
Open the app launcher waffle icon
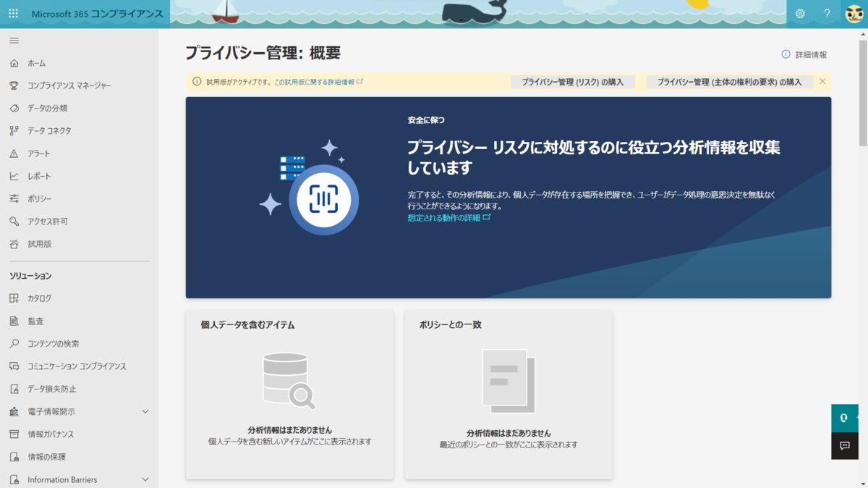click(13, 14)
